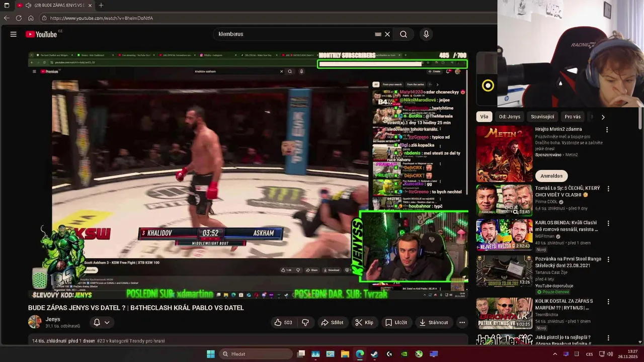Open the Windows Start menu
Image resolution: width=644 pixels, height=362 pixels.
coord(211,354)
